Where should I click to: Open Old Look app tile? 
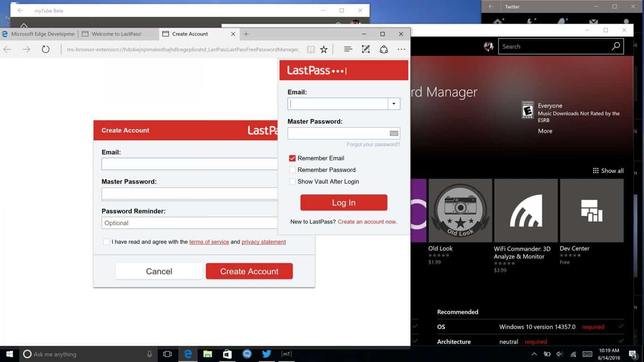pos(460,222)
